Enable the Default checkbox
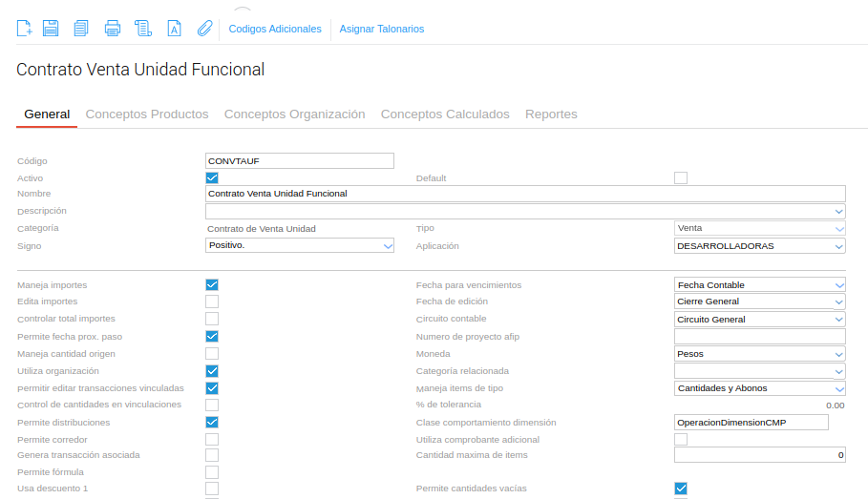 (681, 178)
